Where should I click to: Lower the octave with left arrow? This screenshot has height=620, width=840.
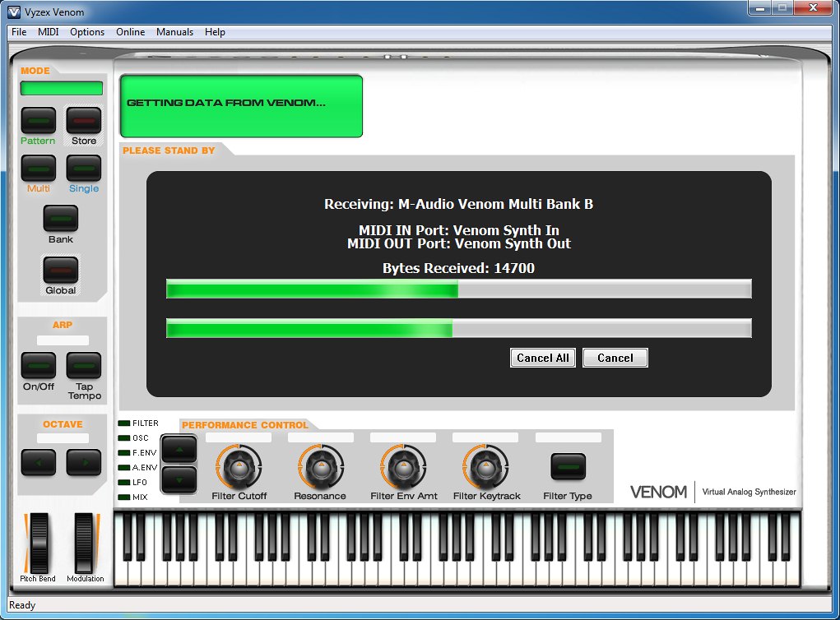tap(39, 463)
